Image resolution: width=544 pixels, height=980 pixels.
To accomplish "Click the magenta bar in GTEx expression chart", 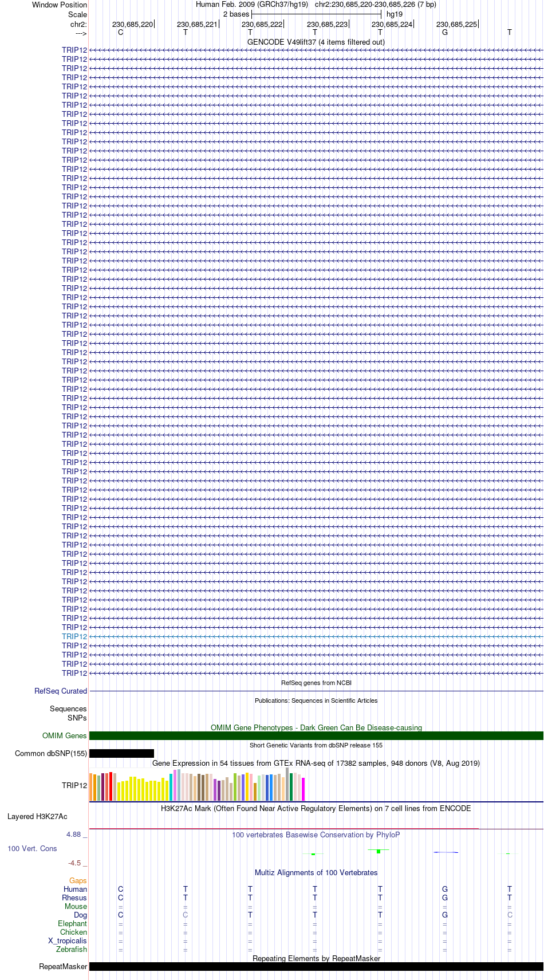I will pyautogui.click(x=303, y=789).
